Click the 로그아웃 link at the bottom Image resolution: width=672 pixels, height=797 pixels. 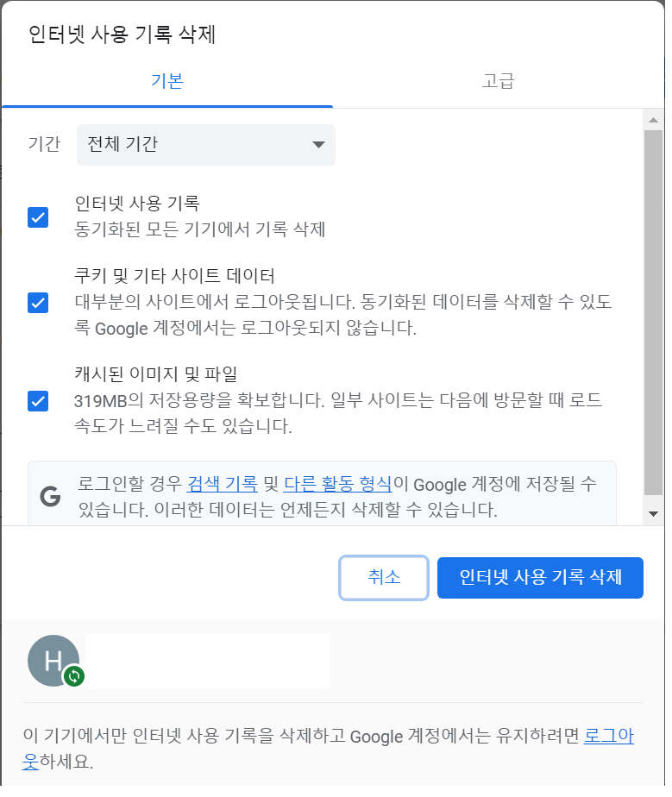click(x=609, y=736)
